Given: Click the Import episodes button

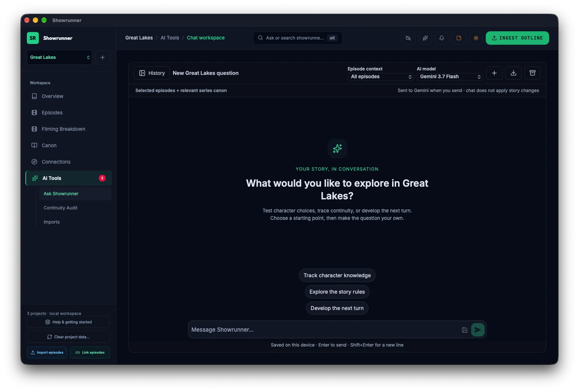Looking at the screenshot, I should (x=47, y=353).
